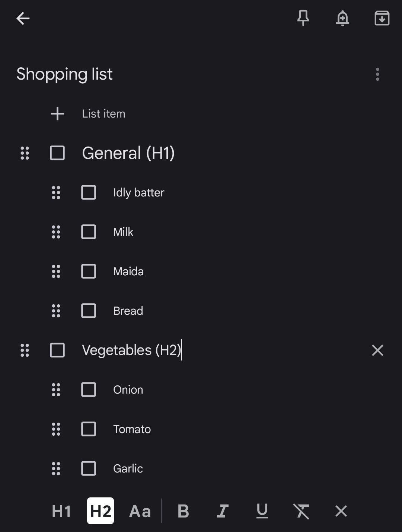The width and height of the screenshot is (402, 532).
Task: Grab the drag handle beside Tomato
Action: pyautogui.click(x=56, y=429)
